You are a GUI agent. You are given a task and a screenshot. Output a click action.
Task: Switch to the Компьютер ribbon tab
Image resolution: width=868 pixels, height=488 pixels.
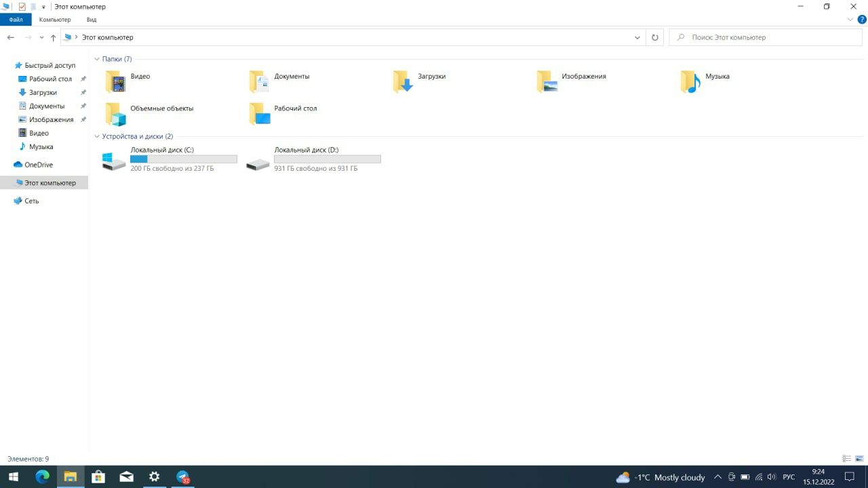55,20
